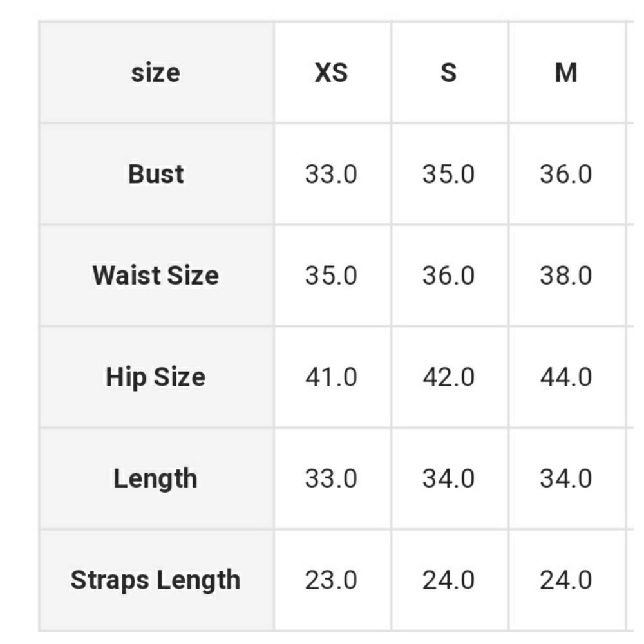
Task: Click the Hip Size row label
Action: tap(156, 377)
